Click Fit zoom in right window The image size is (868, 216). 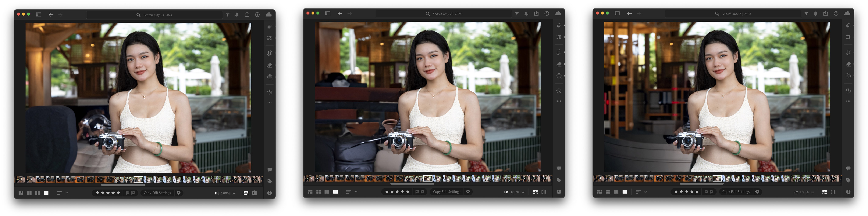[796, 193]
